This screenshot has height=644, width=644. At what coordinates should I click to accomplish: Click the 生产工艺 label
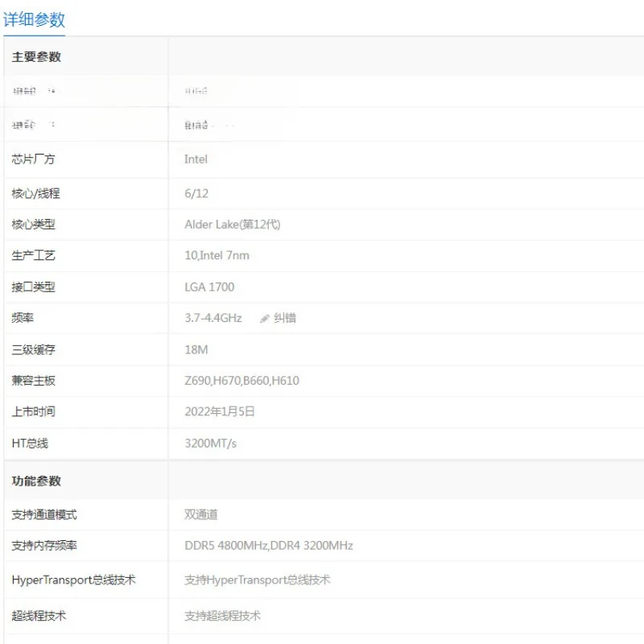pos(33,255)
